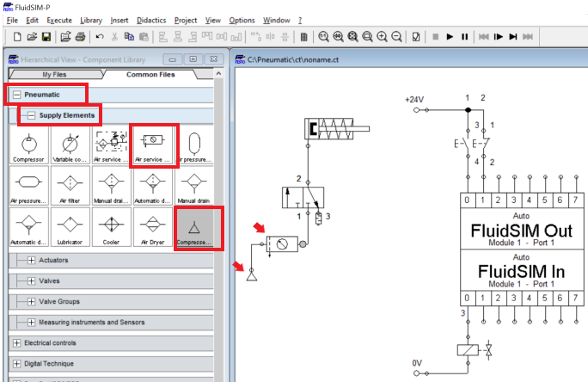Click the Cut scissors icon

click(x=114, y=37)
